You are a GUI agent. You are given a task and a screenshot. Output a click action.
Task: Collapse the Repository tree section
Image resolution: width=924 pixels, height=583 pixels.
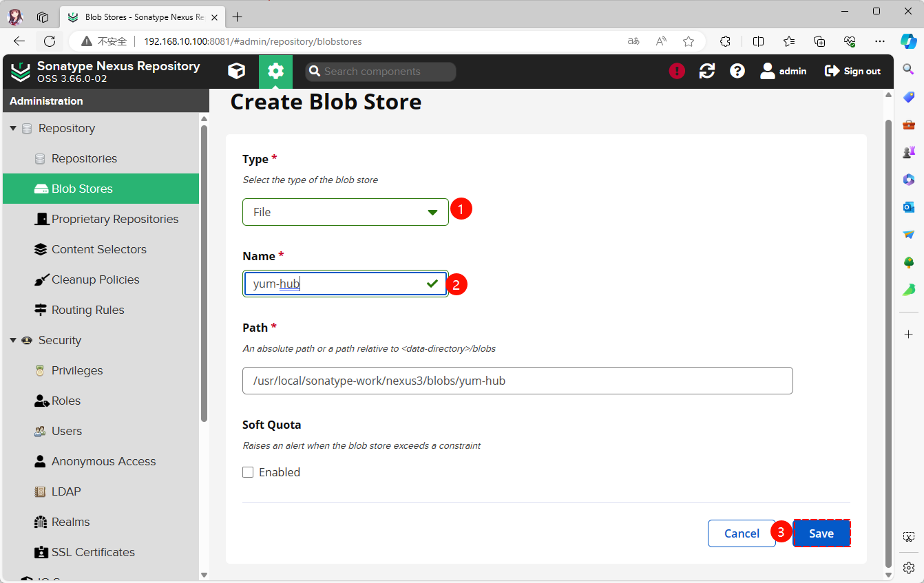[x=13, y=129]
